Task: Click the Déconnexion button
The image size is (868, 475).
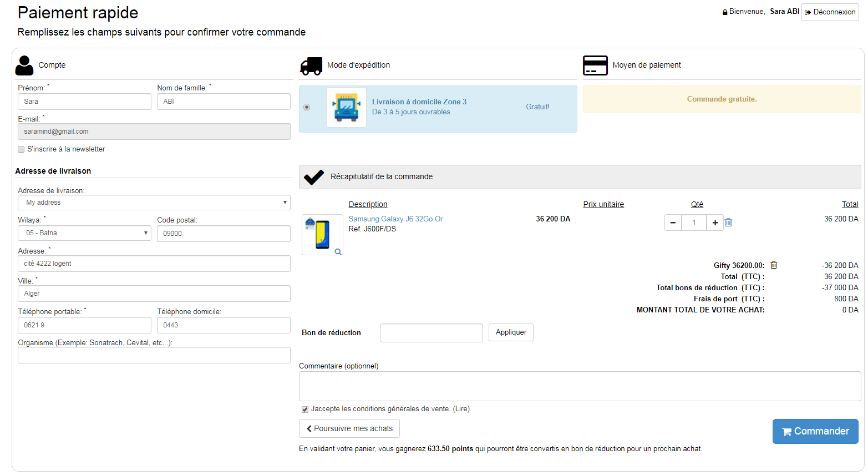Action: [830, 12]
